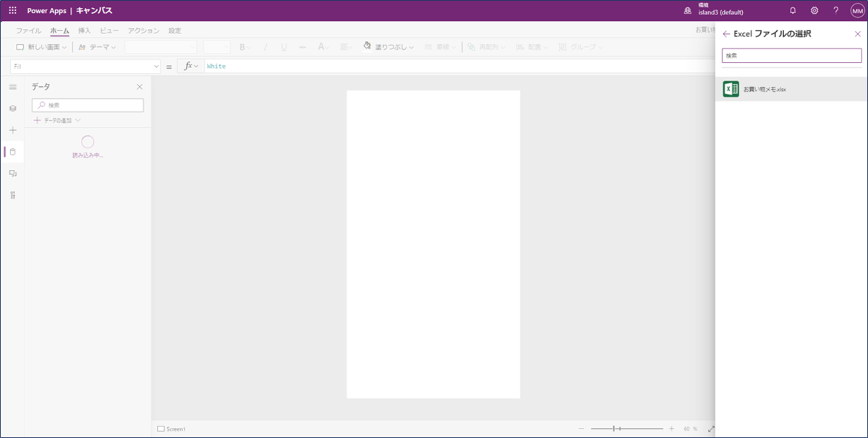Select the white app canvas screen
Image resolution: width=868 pixels, height=438 pixels.
[433, 244]
